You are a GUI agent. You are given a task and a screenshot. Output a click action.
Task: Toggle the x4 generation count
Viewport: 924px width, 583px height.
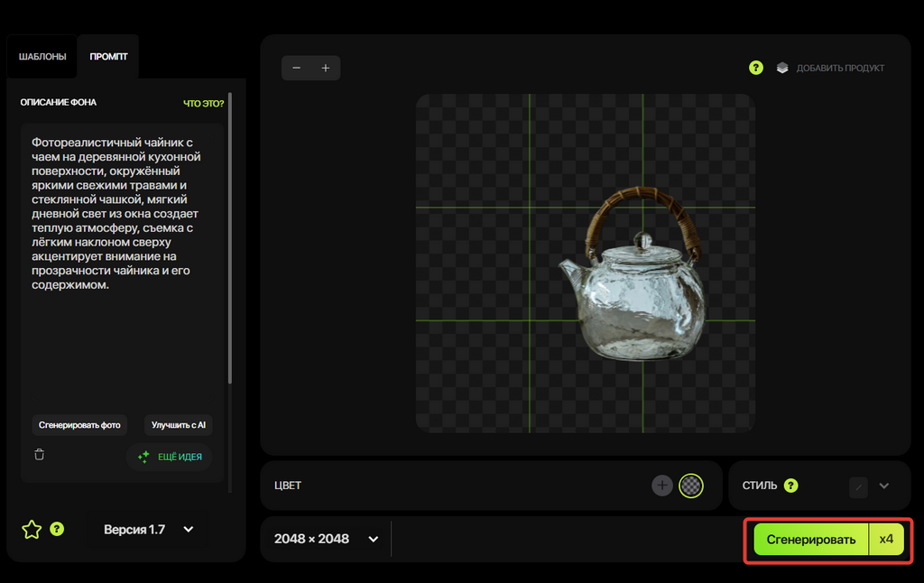pos(886,540)
